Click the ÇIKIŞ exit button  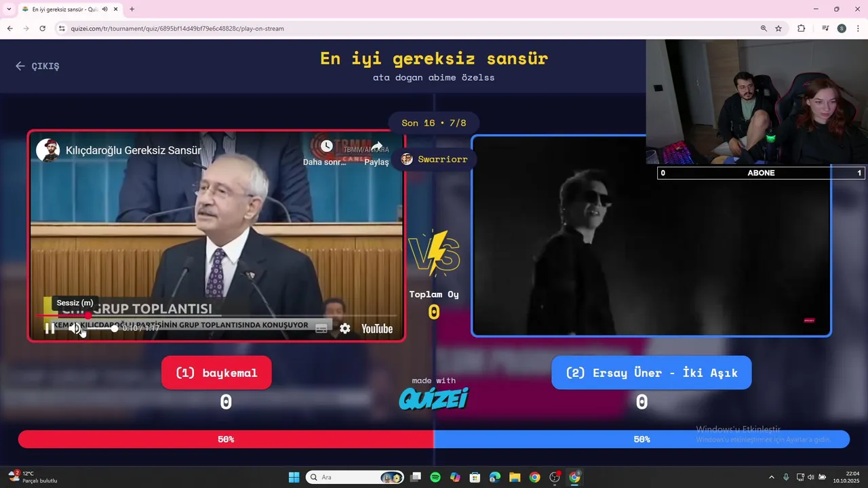[x=37, y=66]
